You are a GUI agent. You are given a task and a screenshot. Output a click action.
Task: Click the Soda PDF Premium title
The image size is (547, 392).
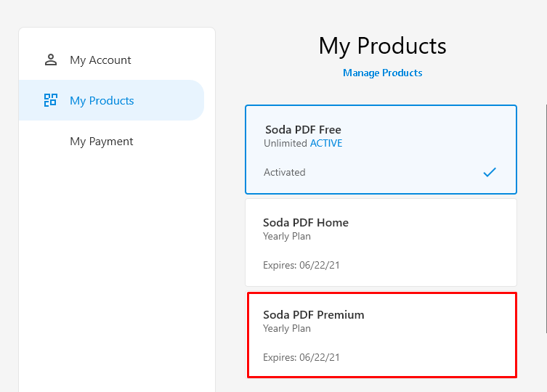(314, 314)
